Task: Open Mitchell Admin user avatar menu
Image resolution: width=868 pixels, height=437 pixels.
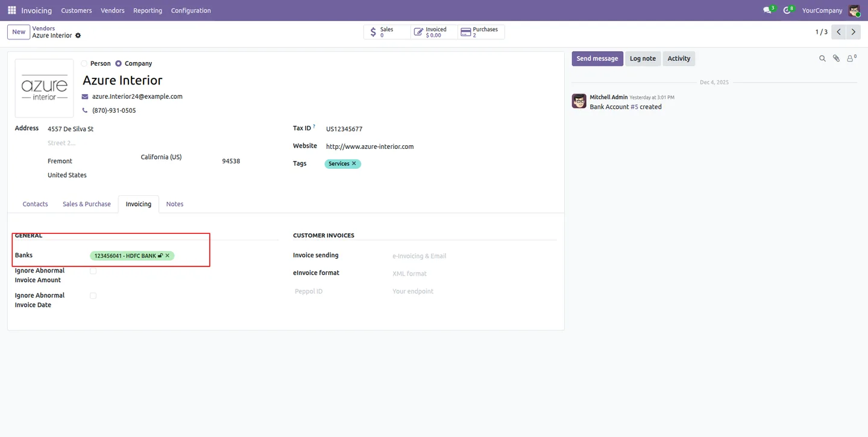Action: [x=854, y=10]
